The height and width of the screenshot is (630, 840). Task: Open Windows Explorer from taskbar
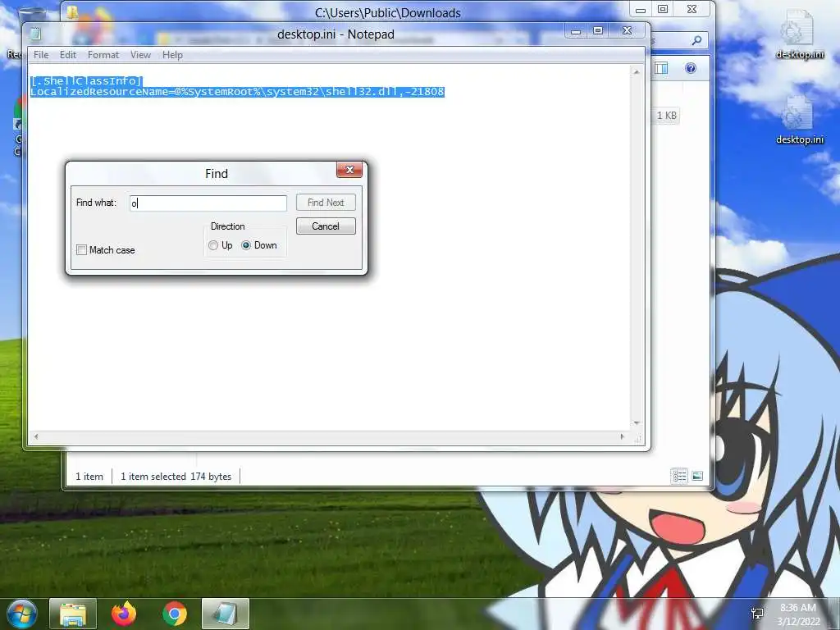tap(73, 614)
